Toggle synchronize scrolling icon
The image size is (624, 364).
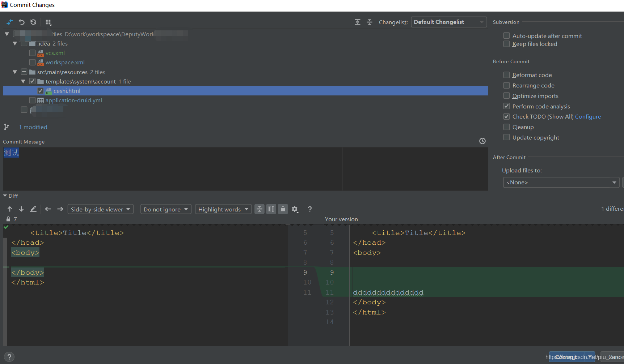[271, 209]
